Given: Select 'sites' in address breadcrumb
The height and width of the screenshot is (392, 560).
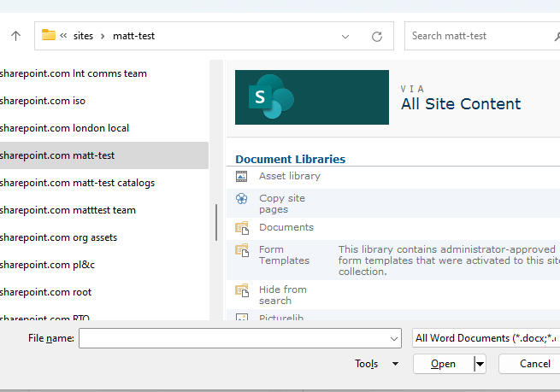Looking at the screenshot, I should (x=83, y=36).
